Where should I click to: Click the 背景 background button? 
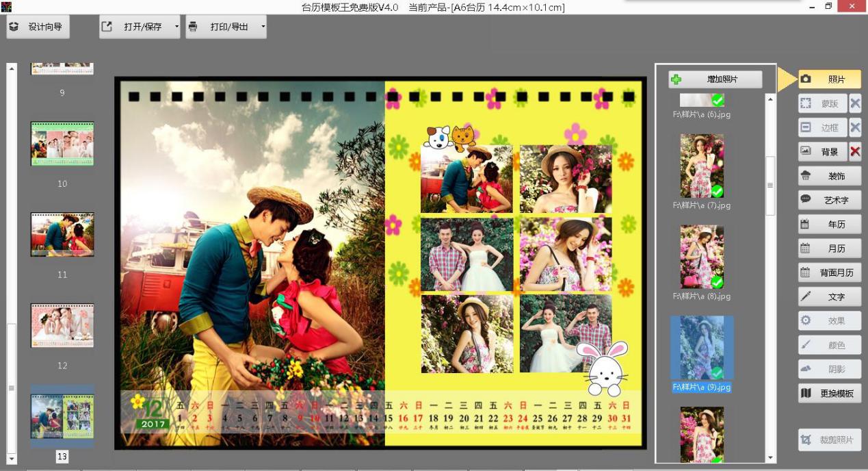point(823,151)
